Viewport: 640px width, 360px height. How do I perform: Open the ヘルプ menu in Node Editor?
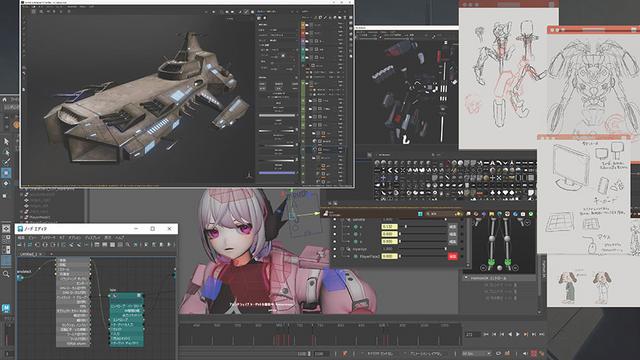pos(120,238)
